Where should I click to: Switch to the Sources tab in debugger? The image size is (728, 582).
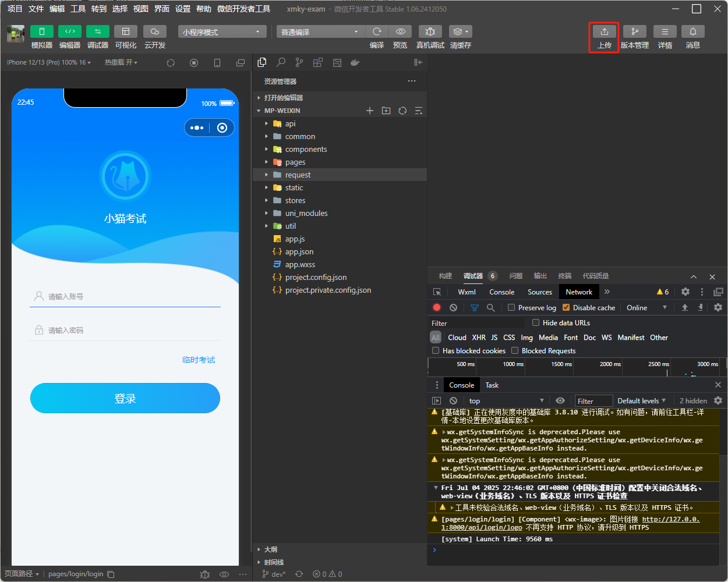point(539,292)
